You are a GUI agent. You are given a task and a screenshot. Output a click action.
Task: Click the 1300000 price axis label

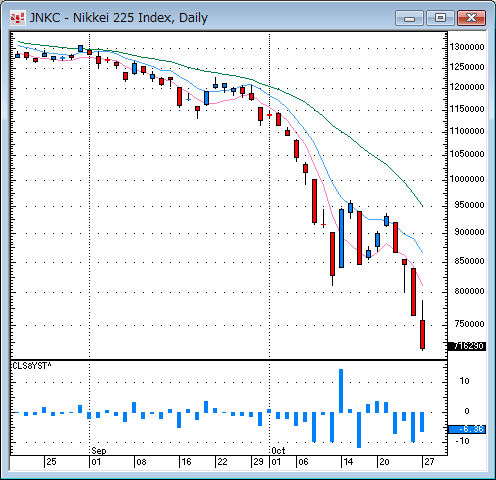[467, 47]
